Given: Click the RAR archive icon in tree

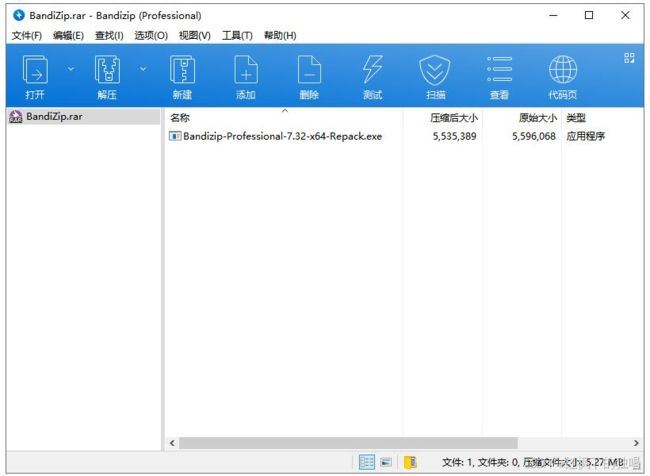Looking at the screenshot, I should tap(16, 117).
